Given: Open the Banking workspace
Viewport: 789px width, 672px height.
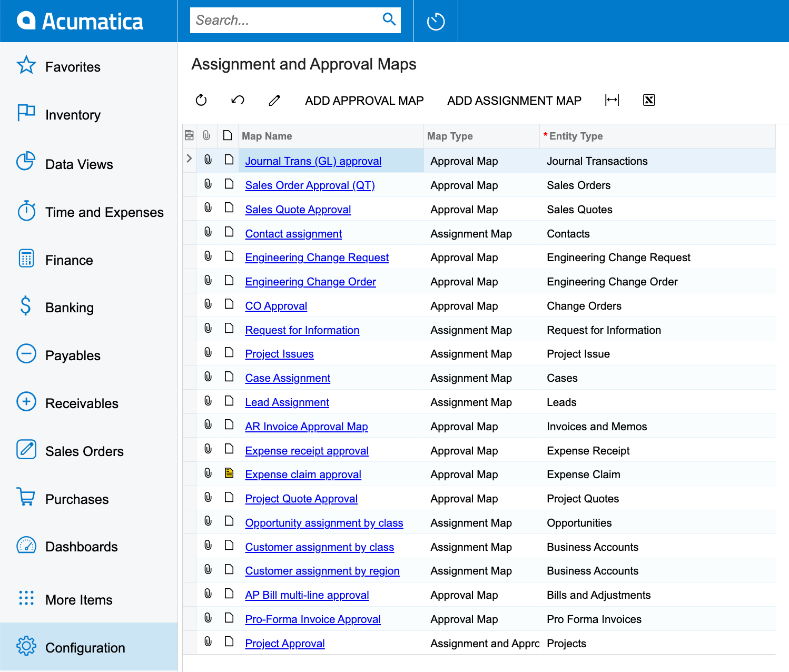Looking at the screenshot, I should pyautogui.click(x=88, y=307).
